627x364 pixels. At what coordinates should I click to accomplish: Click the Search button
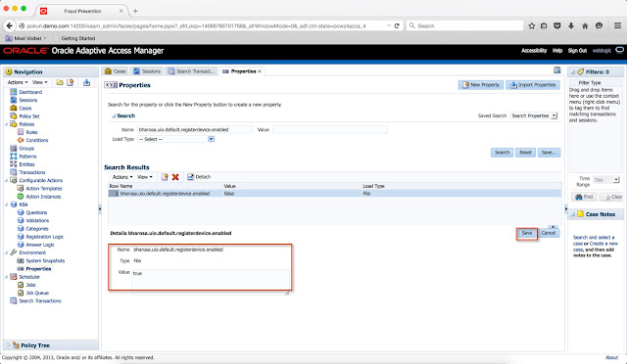coord(502,153)
